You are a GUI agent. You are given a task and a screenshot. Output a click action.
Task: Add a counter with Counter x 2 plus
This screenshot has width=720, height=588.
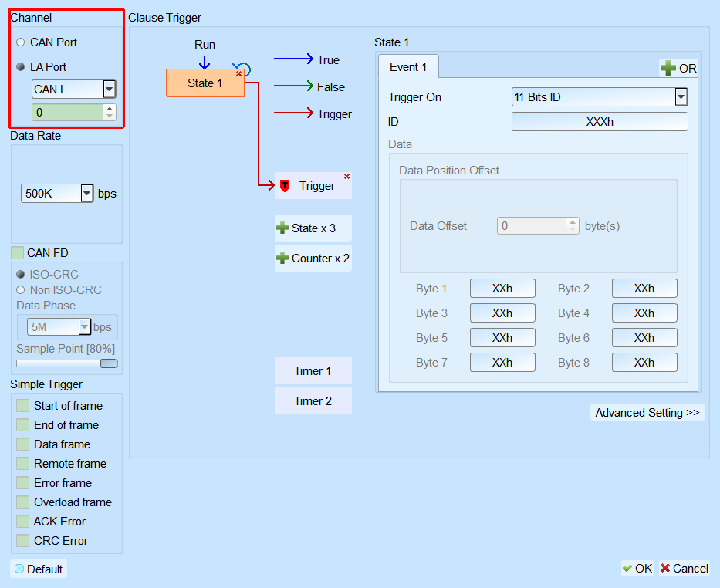[282, 258]
